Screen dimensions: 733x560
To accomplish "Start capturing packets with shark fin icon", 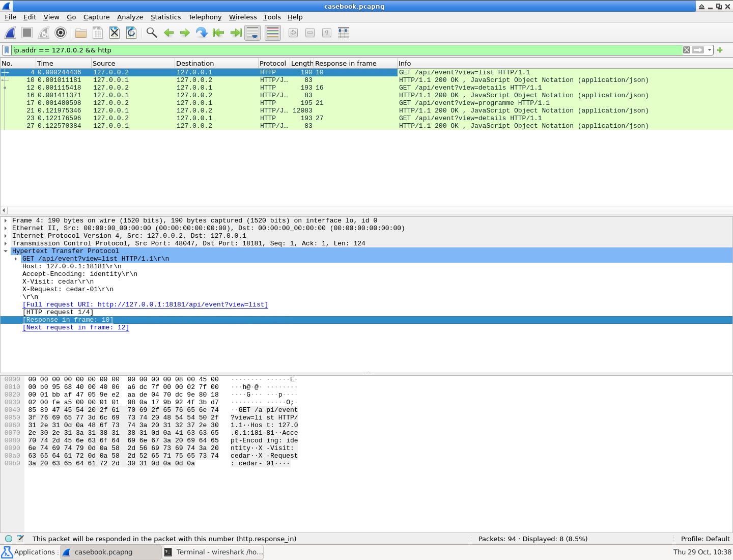I will pos(10,33).
